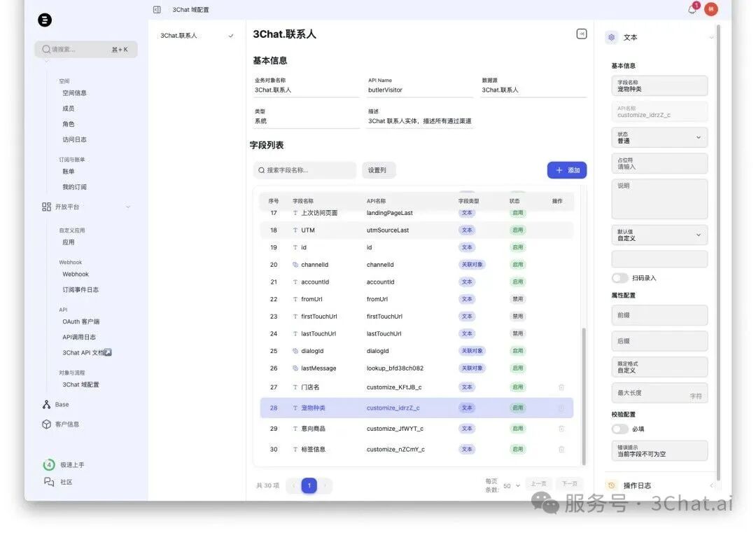Expand the 开放平台 section chevron
The width and height of the screenshot is (756, 533).
tap(128, 207)
